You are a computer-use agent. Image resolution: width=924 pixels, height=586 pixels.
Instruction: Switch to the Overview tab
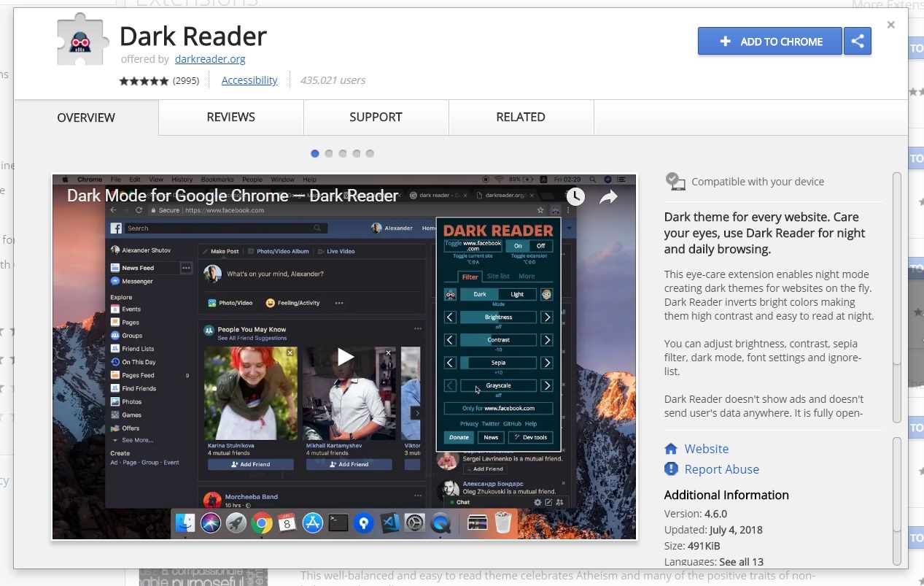tap(86, 117)
